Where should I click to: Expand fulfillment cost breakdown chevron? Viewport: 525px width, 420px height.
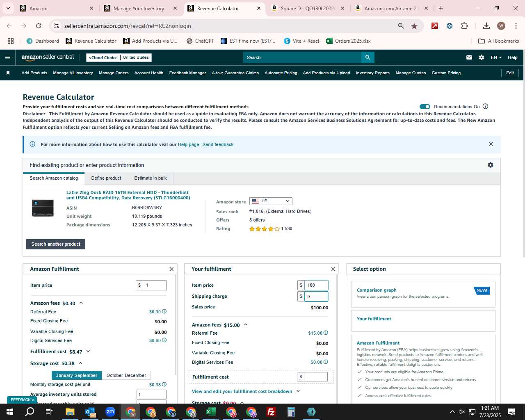tap(298, 391)
